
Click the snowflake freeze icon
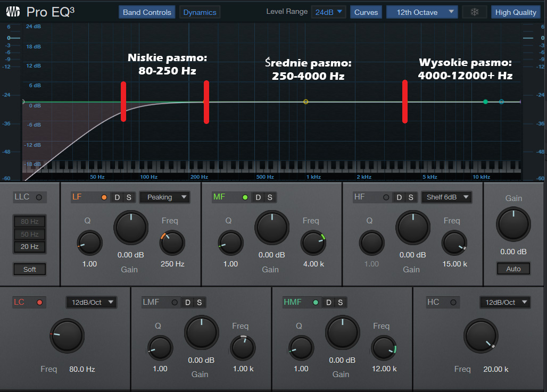pyautogui.click(x=474, y=12)
